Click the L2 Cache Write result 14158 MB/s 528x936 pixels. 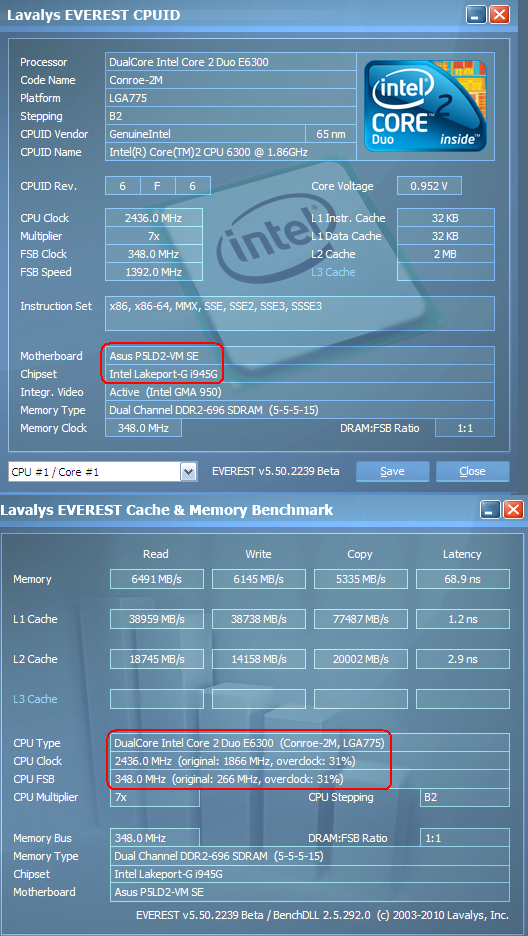click(259, 659)
